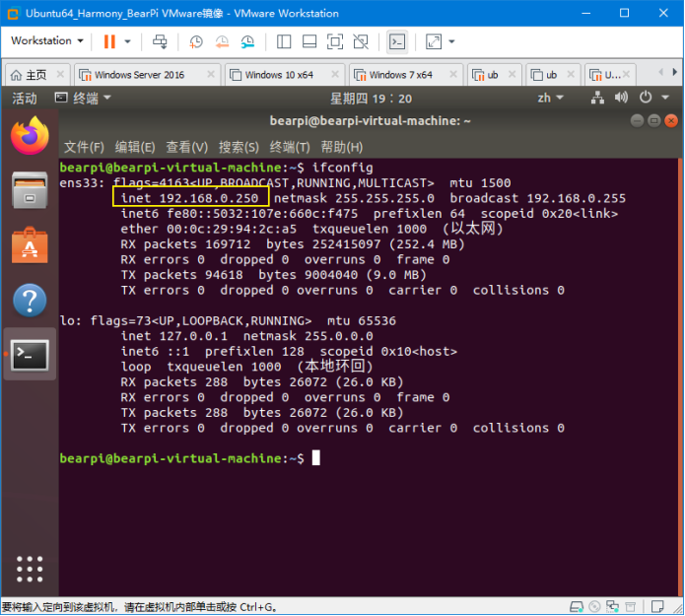685x616 pixels.
Task: Show all applications grid
Action: (x=30, y=569)
